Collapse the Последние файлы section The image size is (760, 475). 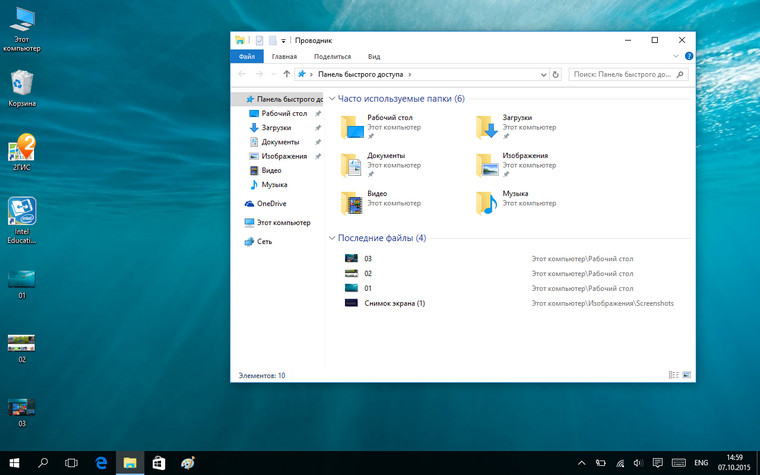click(x=332, y=238)
